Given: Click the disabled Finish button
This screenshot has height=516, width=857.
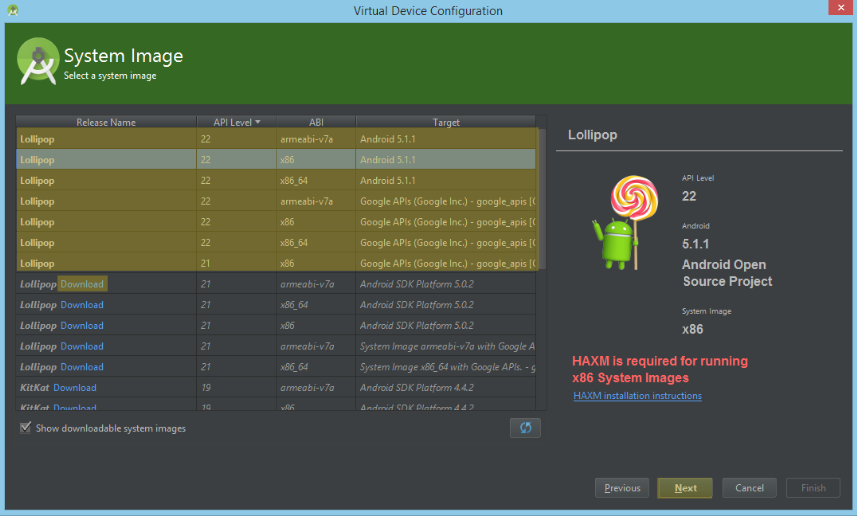Looking at the screenshot, I should tap(813, 488).
